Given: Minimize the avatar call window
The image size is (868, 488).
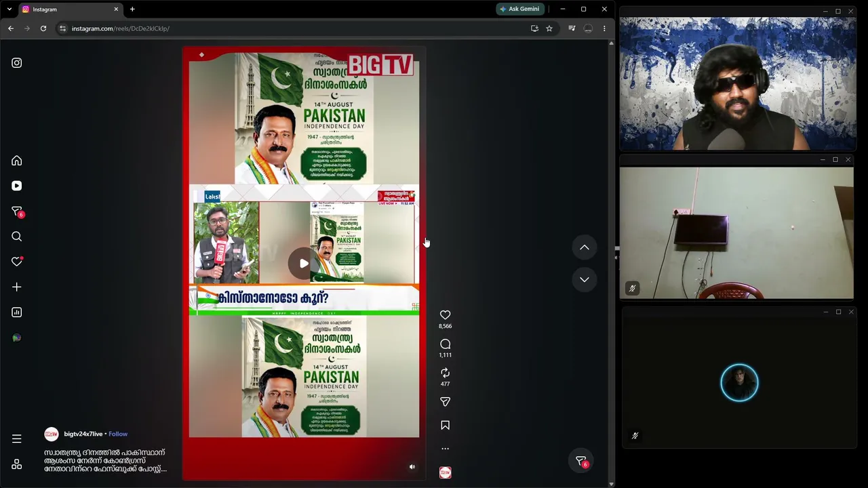Looking at the screenshot, I should [x=825, y=312].
